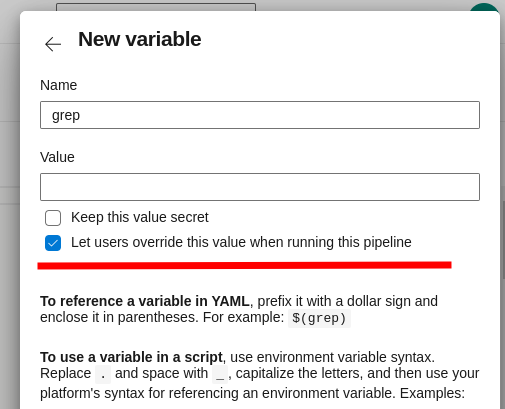The height and width of the screenshot is (409, 505).
Task: Click bold text 'To reference a variable in YAML'
Action: tap(145, 301)
